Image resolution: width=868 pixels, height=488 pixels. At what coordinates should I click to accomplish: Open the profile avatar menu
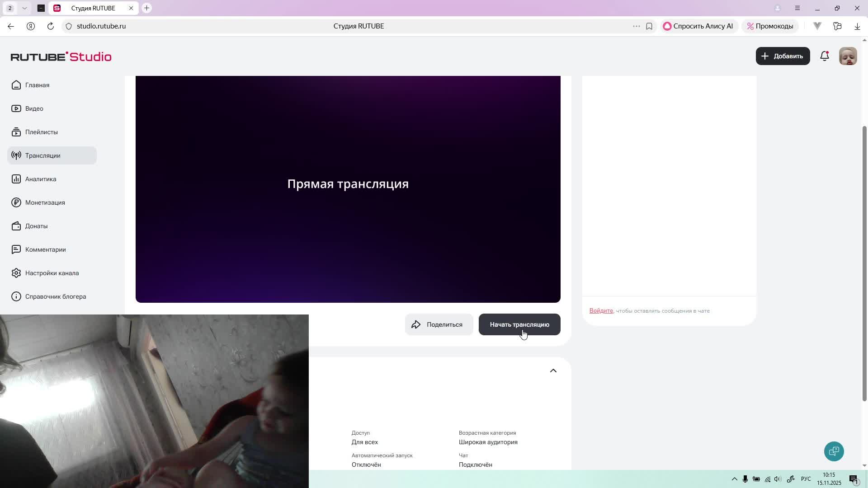848,56
